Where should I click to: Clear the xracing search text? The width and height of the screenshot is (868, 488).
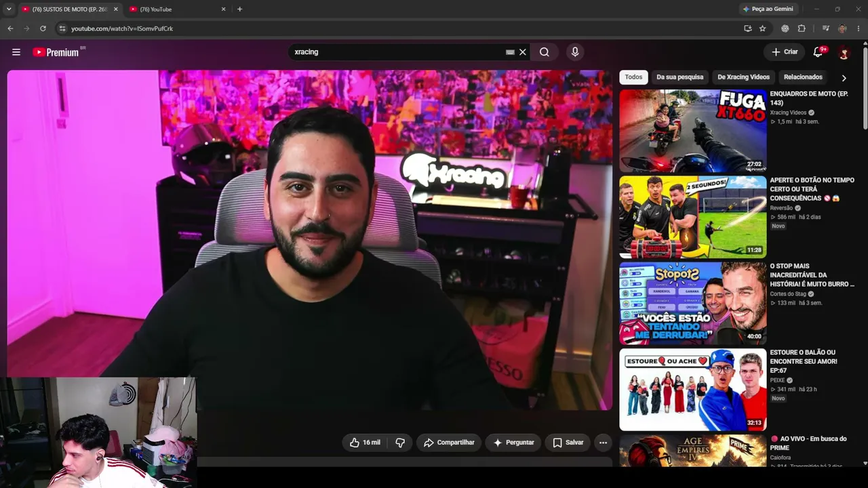click(523, 52)
